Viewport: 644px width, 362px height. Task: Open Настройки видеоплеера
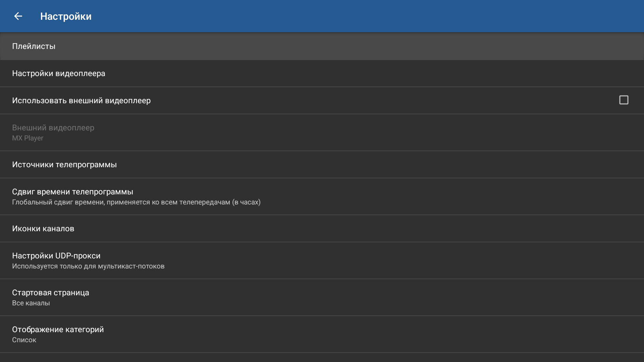click(59, 73)
